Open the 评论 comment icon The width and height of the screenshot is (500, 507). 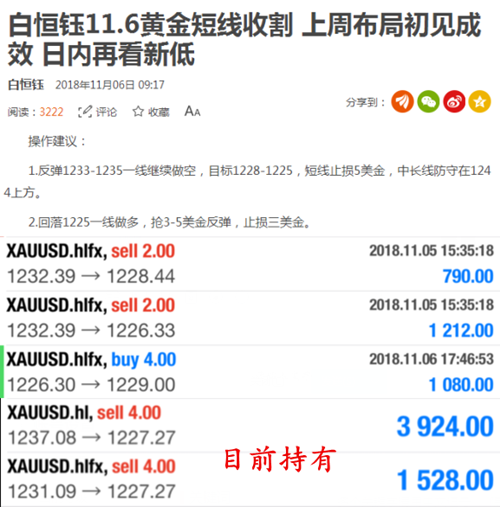[x=85, y=112]
